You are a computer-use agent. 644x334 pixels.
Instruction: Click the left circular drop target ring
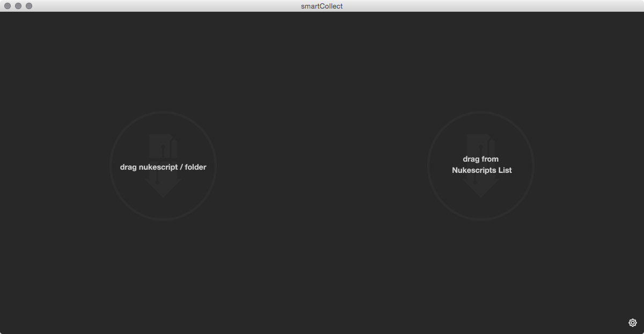pyautogui.click(x=163, y=113)
